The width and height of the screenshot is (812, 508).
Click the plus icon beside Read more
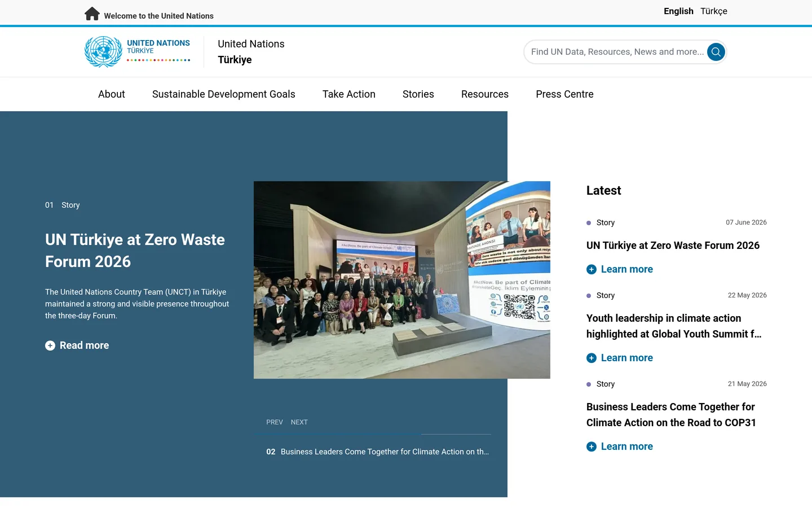(x=50, y=345)
